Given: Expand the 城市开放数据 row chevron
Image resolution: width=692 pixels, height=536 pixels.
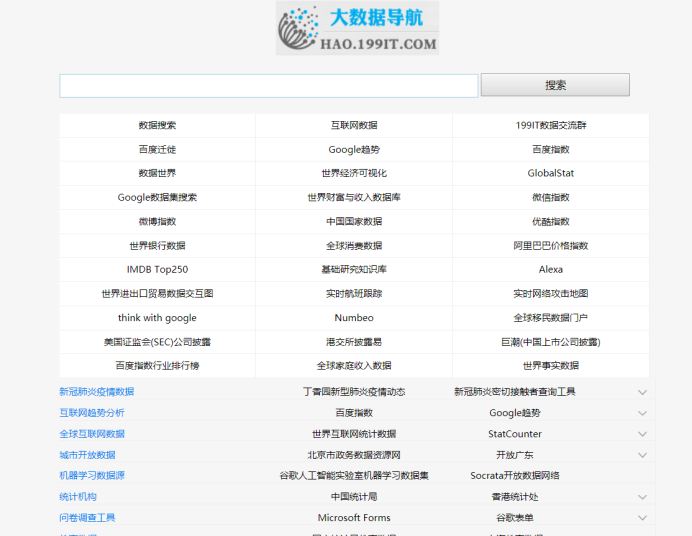Looking at the screenshot, I should (x=643, y=455).
